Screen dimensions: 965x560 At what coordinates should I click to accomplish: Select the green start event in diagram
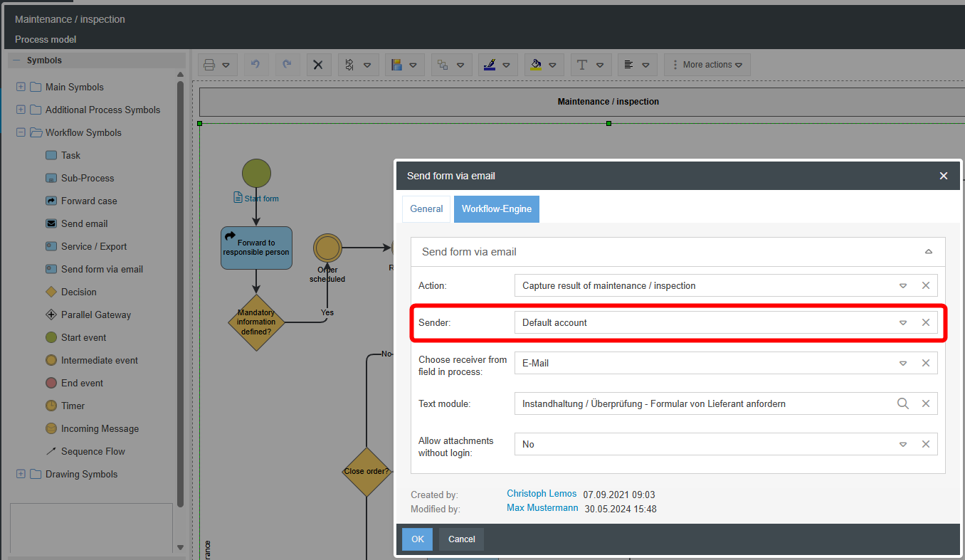click(256, 173)
